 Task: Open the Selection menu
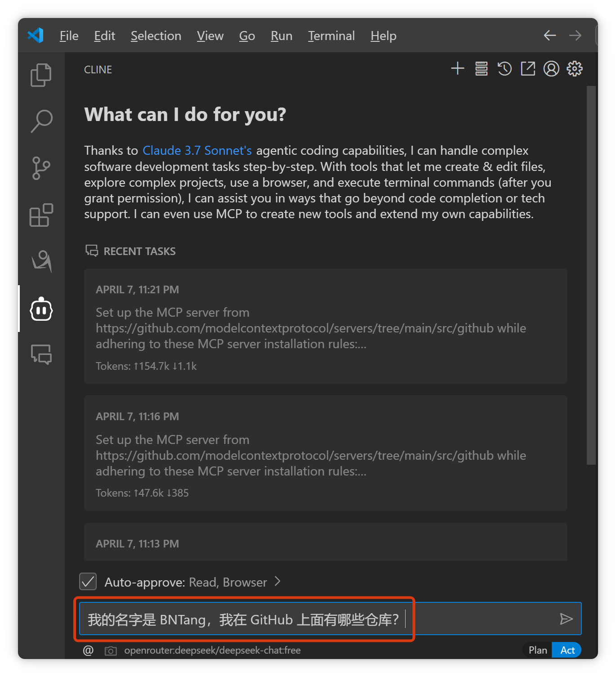(156, 36)
